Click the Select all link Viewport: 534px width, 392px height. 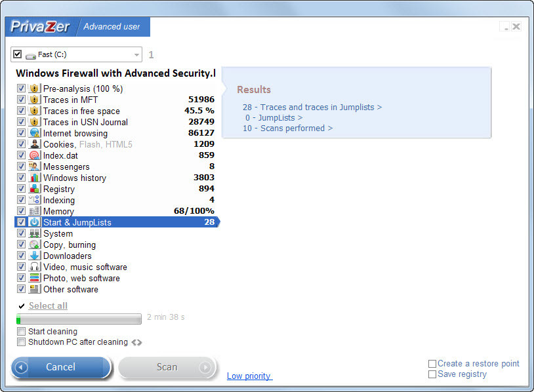tap(48, 305)
